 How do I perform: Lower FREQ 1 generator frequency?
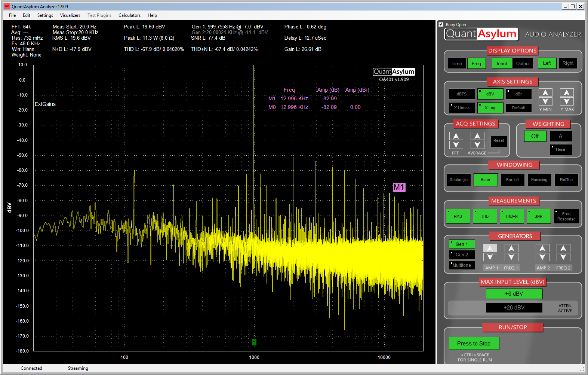click(x=511, y=257)
